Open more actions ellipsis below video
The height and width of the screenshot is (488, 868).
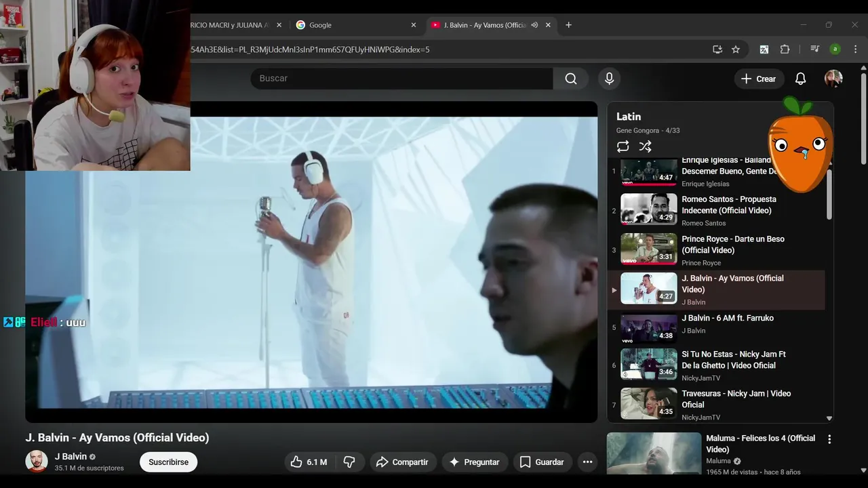click(587, 462)
